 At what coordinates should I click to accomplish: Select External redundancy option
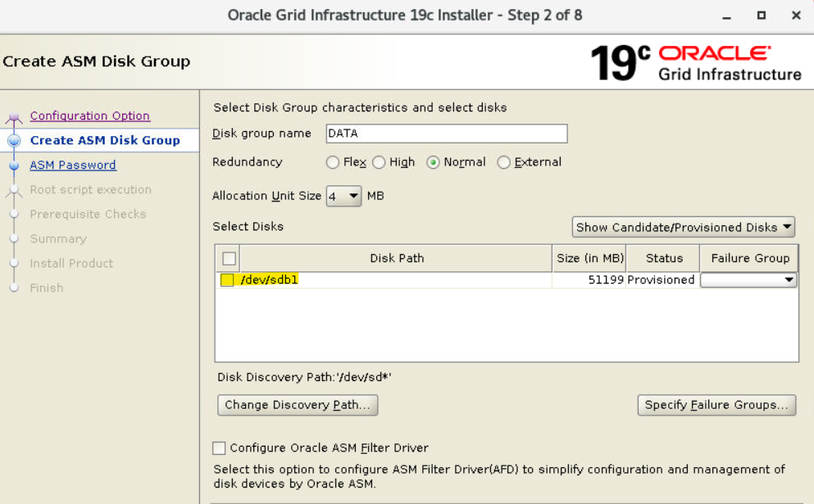pyautogui.click(x=504, y=162)
